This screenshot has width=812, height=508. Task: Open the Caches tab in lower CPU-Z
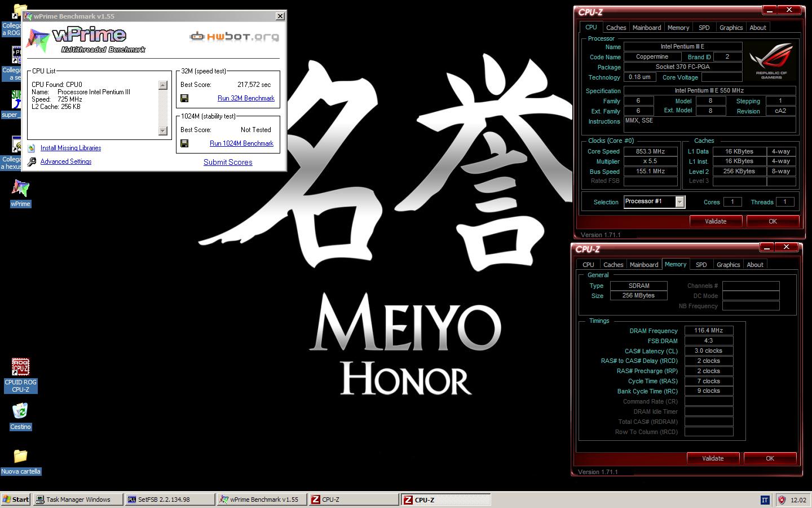(x=613, y=265)
